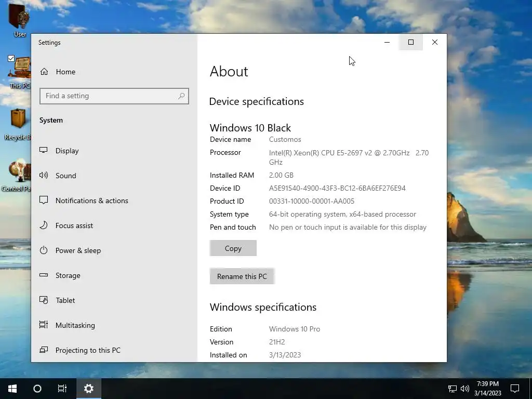The width and height of the screenshot is (532, 399).
Task: Click the home icon in sidebar
Action: tap(44, 72)
